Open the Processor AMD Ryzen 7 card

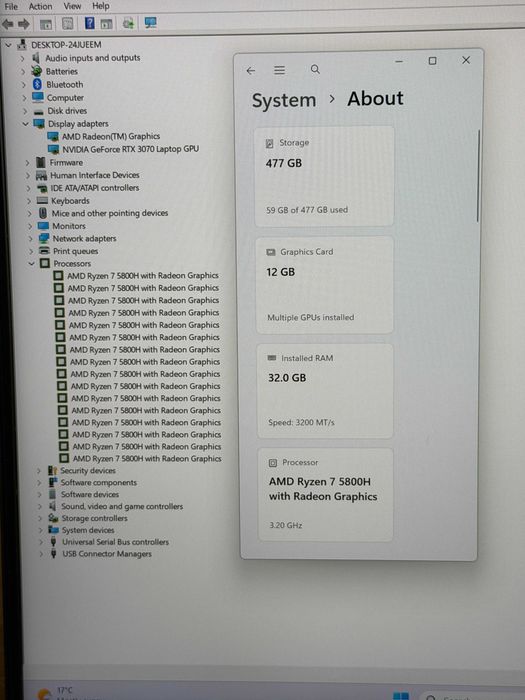click(326, 495)
